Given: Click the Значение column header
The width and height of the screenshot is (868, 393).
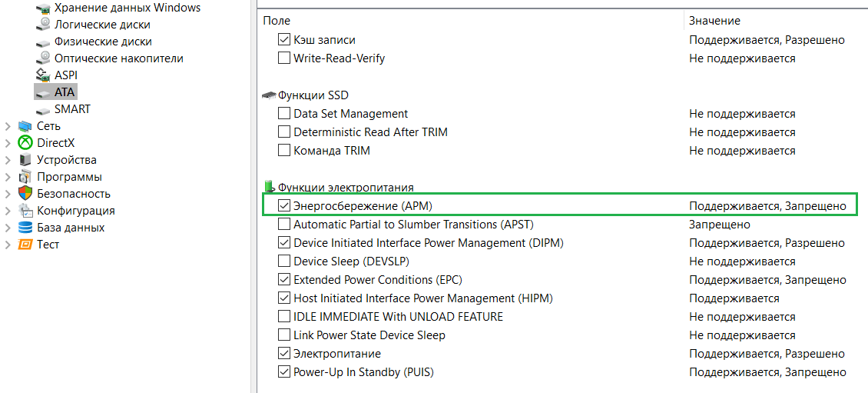Looking at the screenshot, I should pyautogui.click(x=714, y=21).
